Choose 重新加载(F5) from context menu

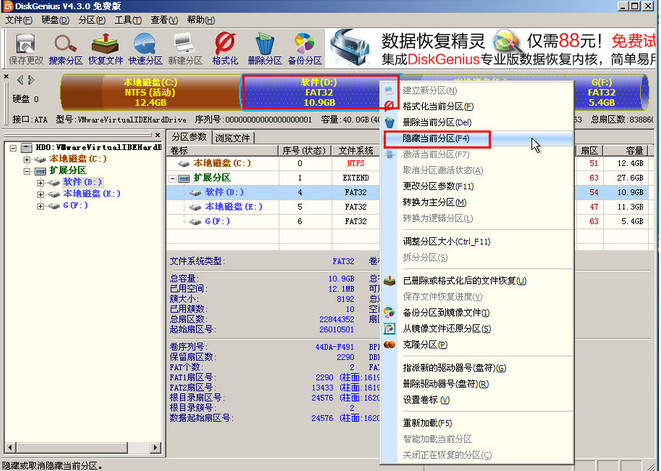pyautogui.click(x=476, y=423)
